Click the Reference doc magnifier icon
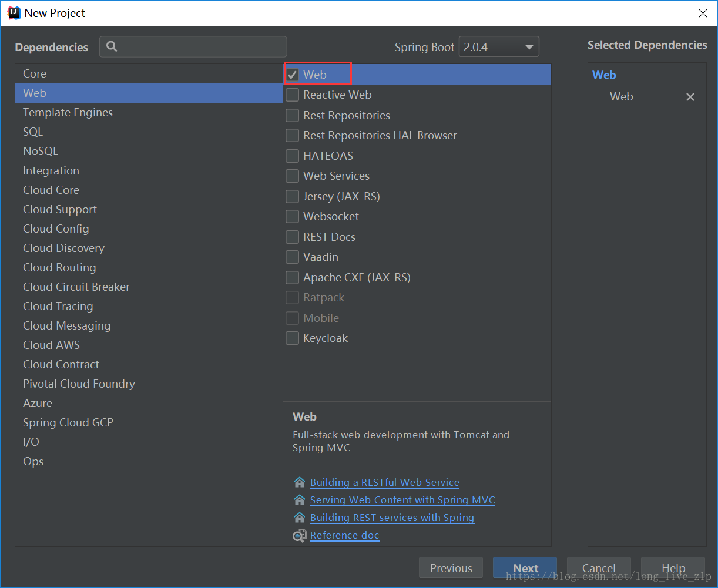Viewport: 718px width, 588px height. tap(300, 535)
